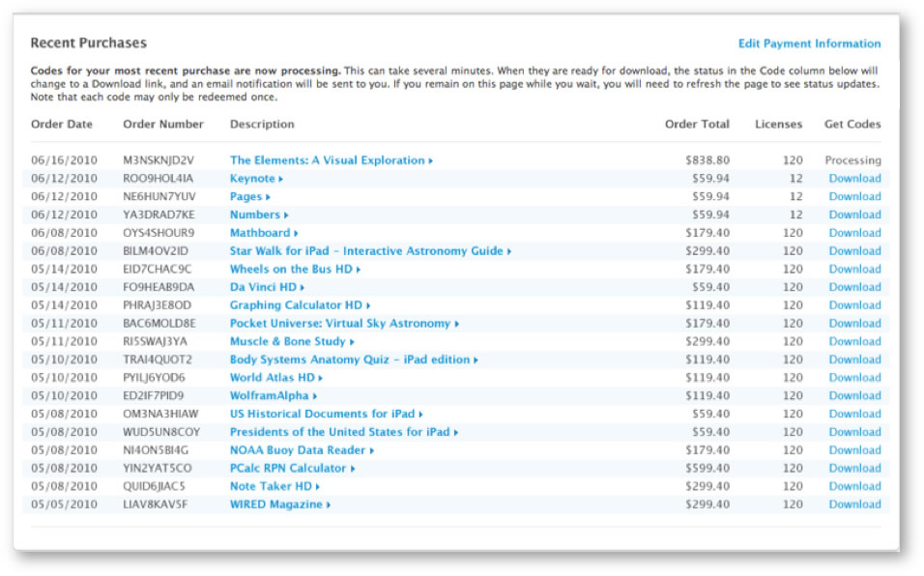Image resolution: width=924 pixels, height=576 pixels.
Task: Click the Order Number column header
Action: 163,125
